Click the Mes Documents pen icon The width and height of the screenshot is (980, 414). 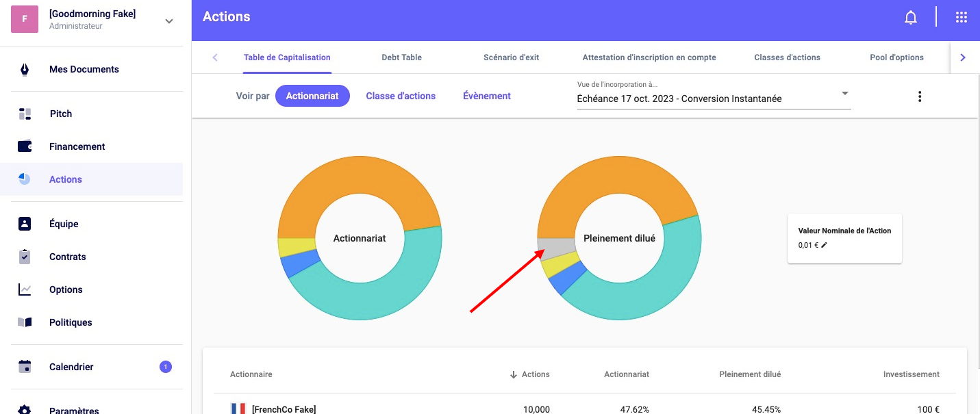25,69
